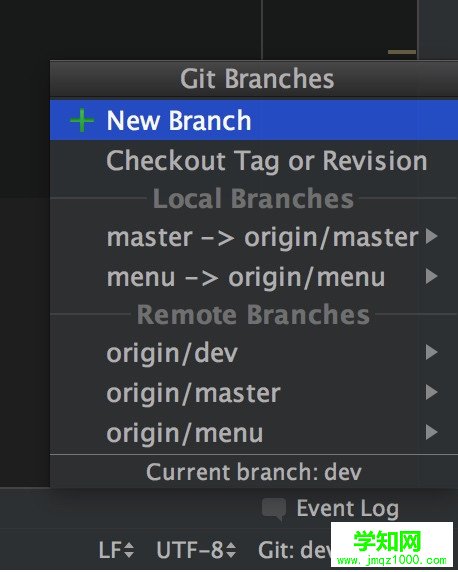Expand the origin/menu remote submenu arrow
Screen dimensions: 458x572
pos(431,432)
